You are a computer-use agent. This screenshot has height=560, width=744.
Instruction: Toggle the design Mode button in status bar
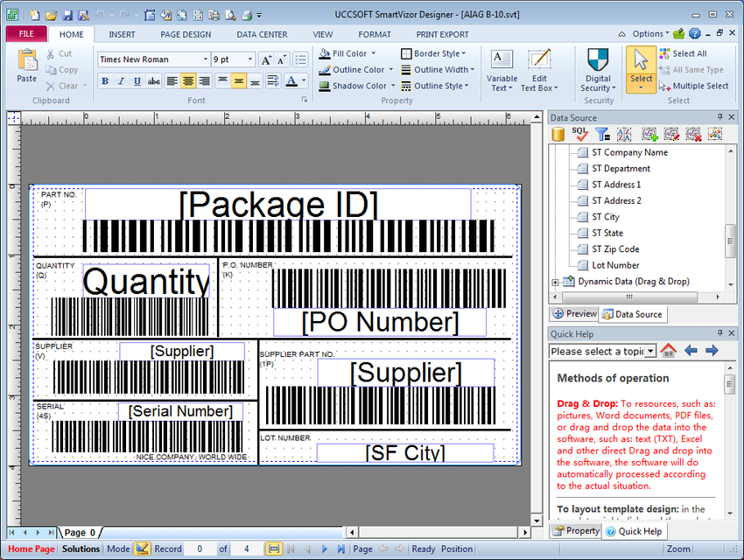point(142,549)
